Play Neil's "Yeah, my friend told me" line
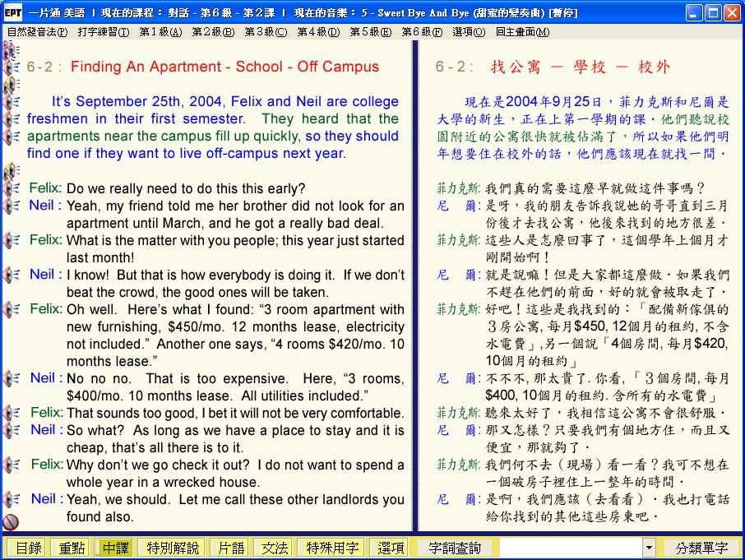This screenshot has height=560, width=745. point(12,206)
